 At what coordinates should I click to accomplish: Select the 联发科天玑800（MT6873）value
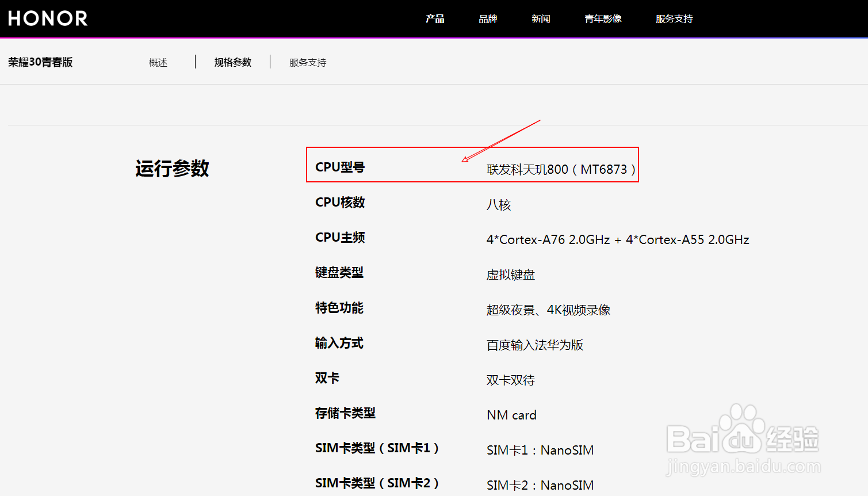561,169
